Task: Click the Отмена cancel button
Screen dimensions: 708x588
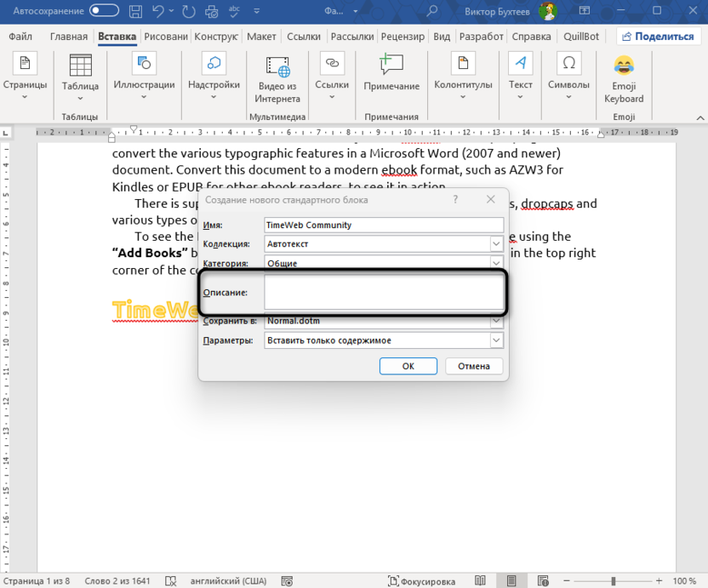Action: 473,366
